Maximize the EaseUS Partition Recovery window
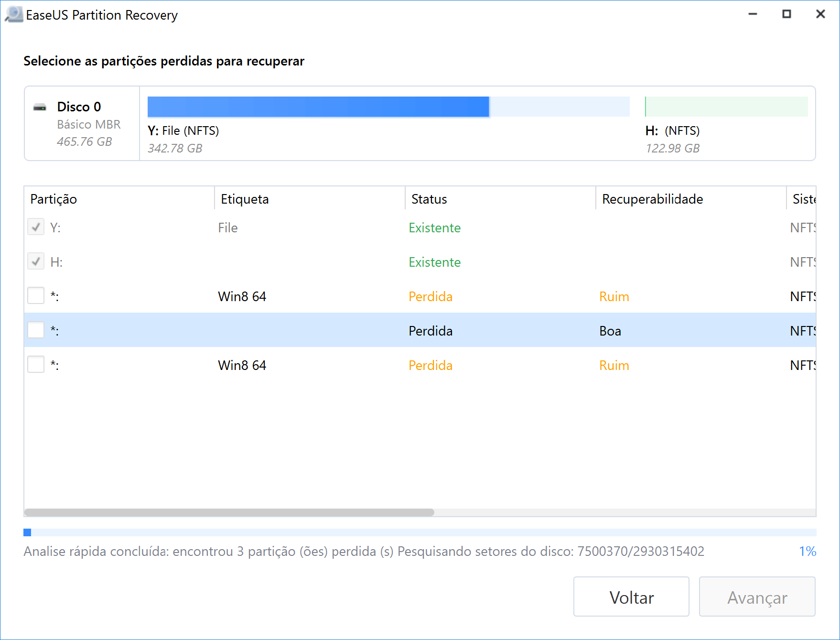Viewport: 840px width, 640px height. tap(786, 14)
